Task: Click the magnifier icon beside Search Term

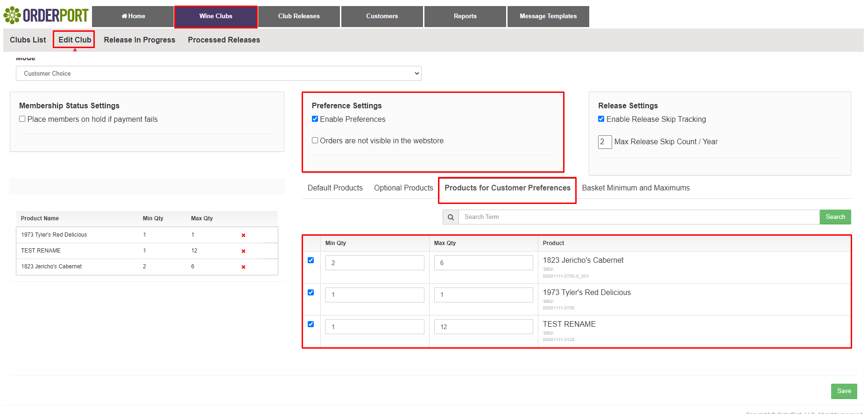Action: coord(451,217)
